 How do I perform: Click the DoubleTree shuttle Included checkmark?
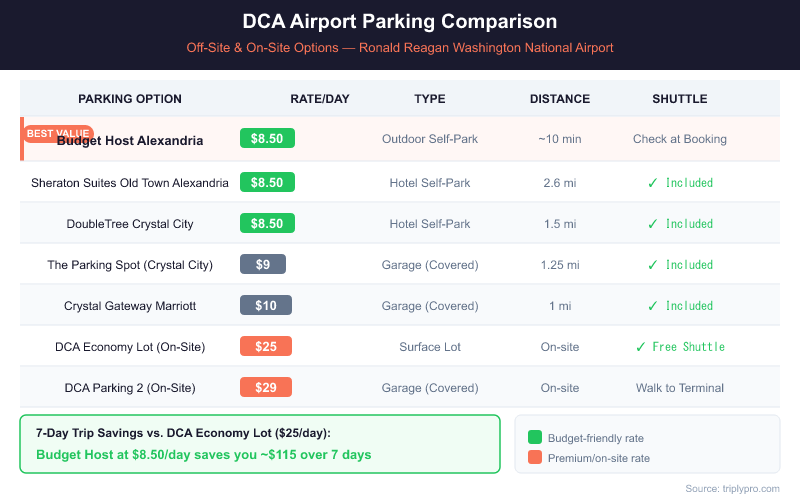(x=652, y=224)
